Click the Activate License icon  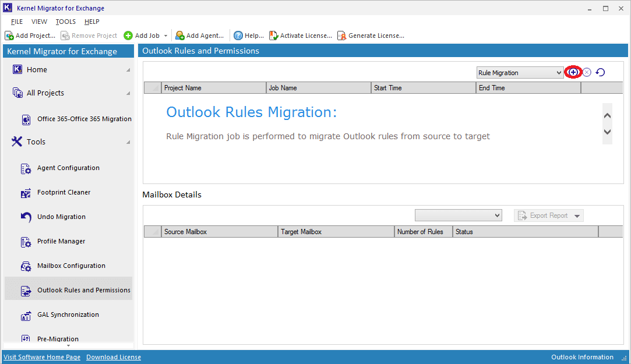[x=274, y=36]
